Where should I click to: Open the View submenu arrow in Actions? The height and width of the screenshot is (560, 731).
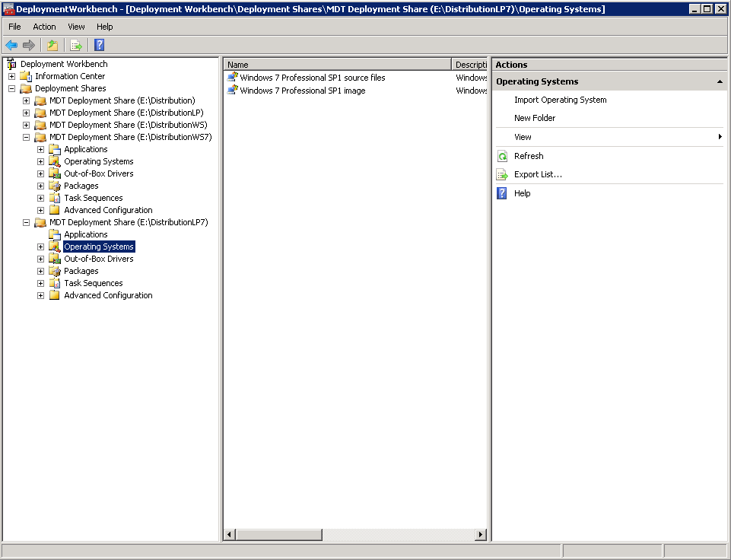click(x=720, y=137)
